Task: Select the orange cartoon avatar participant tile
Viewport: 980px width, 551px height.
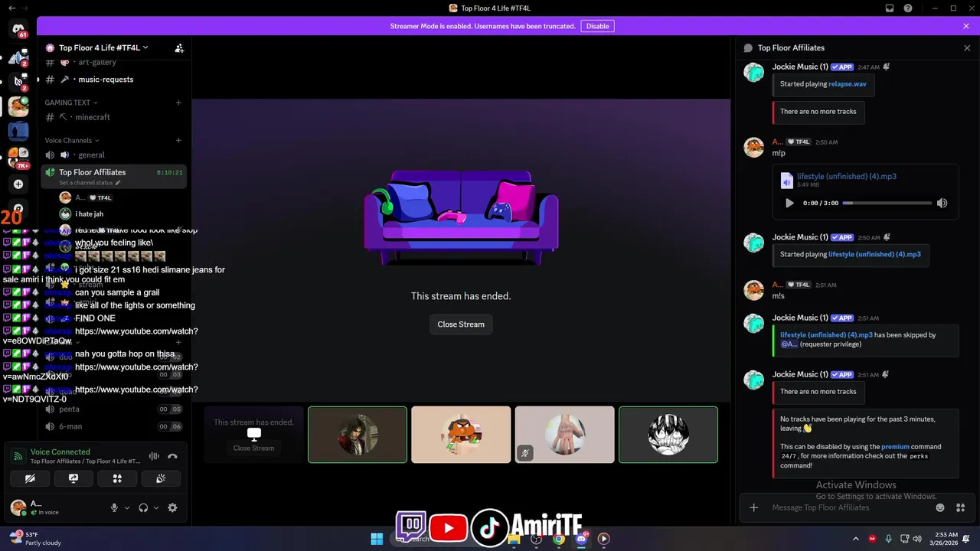Action: (x=461, y=435)
